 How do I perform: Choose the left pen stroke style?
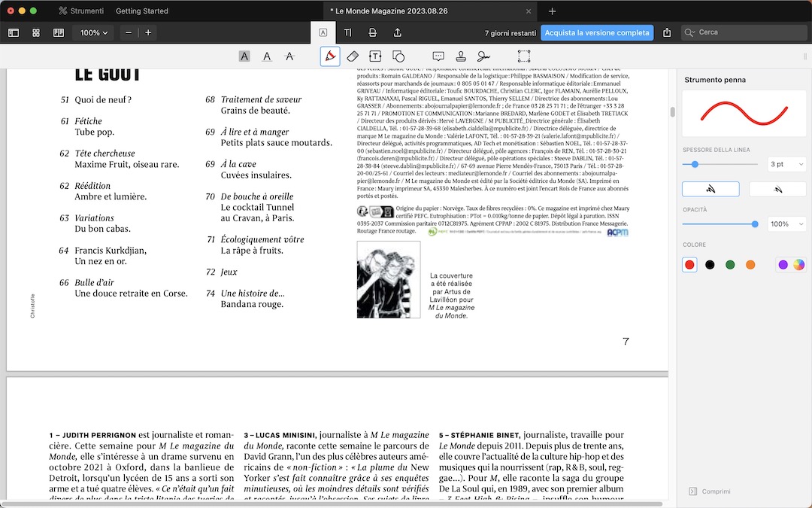[x=710, y=189]
